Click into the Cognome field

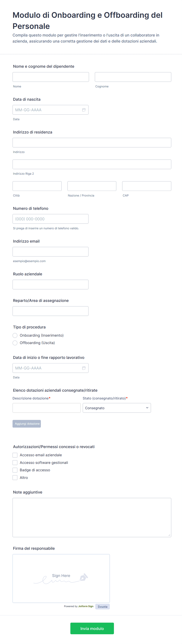[x=133, y=77]
